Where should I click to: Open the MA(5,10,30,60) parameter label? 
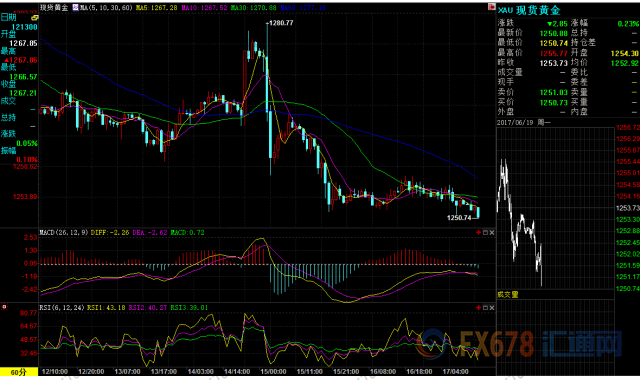tap(106, 7)
